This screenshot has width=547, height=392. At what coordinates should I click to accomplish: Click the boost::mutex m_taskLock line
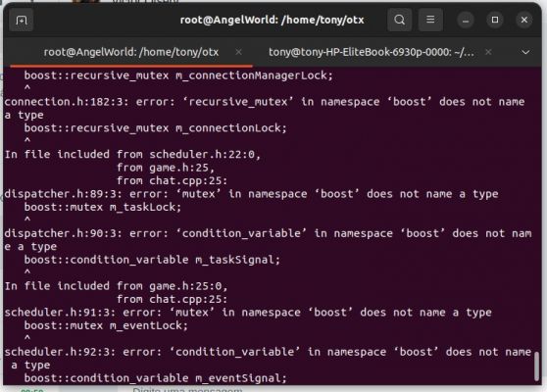[103, 207]
